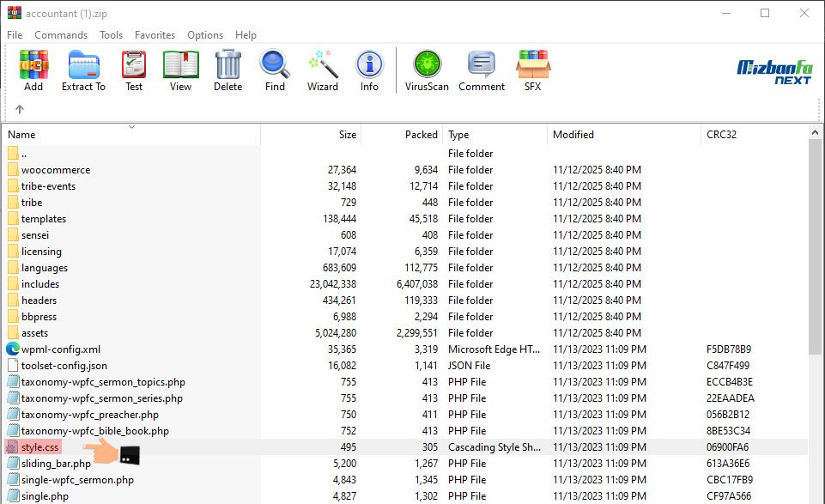Show archive Info
Viewport: 825px width, 504px height.
coord(369,69)
